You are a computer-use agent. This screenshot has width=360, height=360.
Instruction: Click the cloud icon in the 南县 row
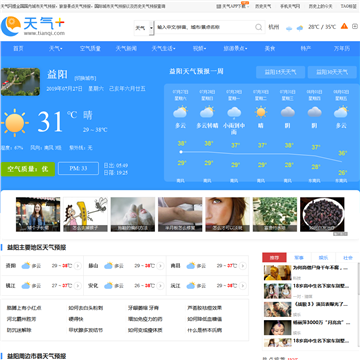191,266
